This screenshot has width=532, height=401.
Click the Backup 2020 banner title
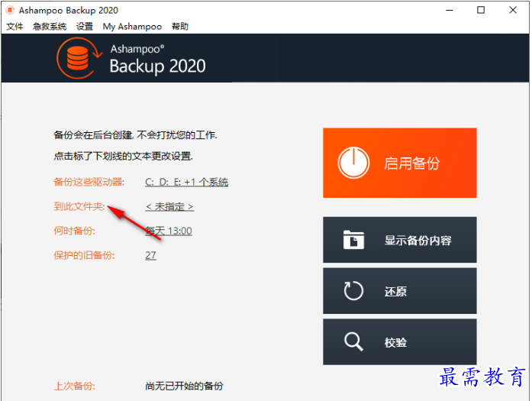tap(157, 66)
